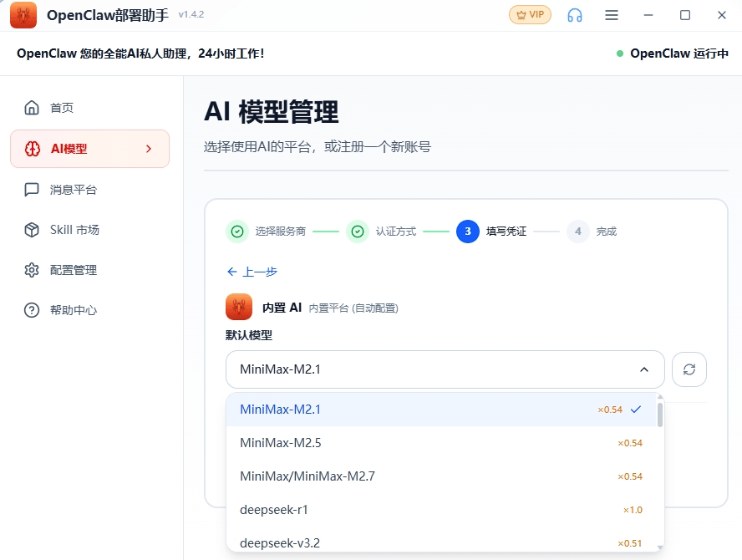The image size is (742, 560).
Task: Click the OpenClaw 运行中 status text
Action: click(679, 53)
